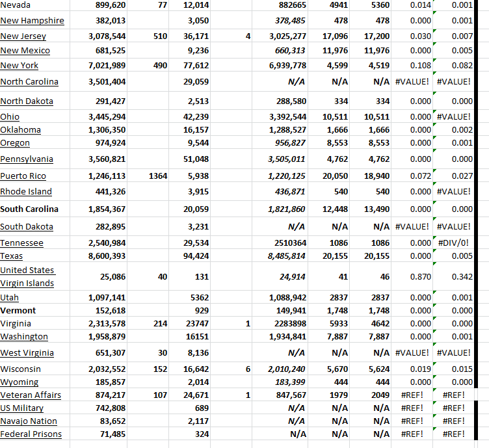Open the South Dakota link
The height and width of the screenshot is (448, 489).
point(27,227)
